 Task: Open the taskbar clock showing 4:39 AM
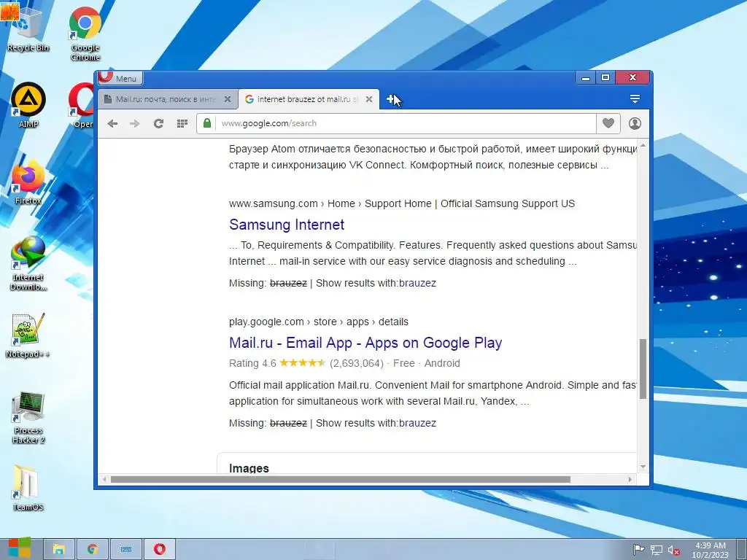point(710,550)
